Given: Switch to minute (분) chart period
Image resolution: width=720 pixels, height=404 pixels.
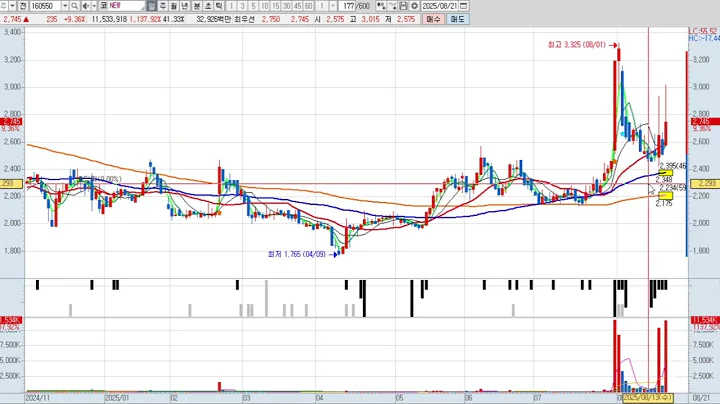Looking at the screenshot, I should click(197, 6).
